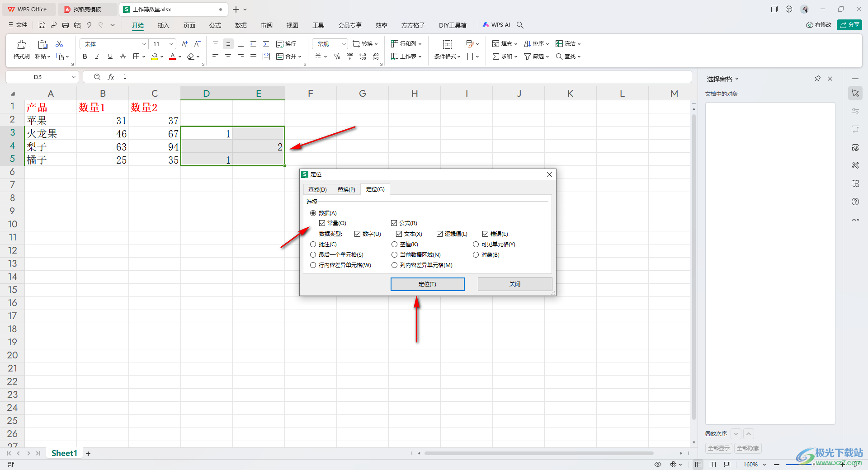Toggle the 文本(X) checkbox

[399, 234]
